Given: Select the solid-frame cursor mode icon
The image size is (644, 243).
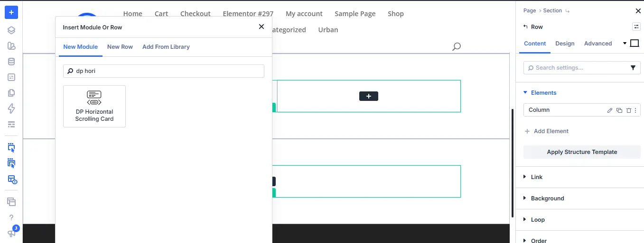Looking at the screenshot, I should [x=11, y=163].
